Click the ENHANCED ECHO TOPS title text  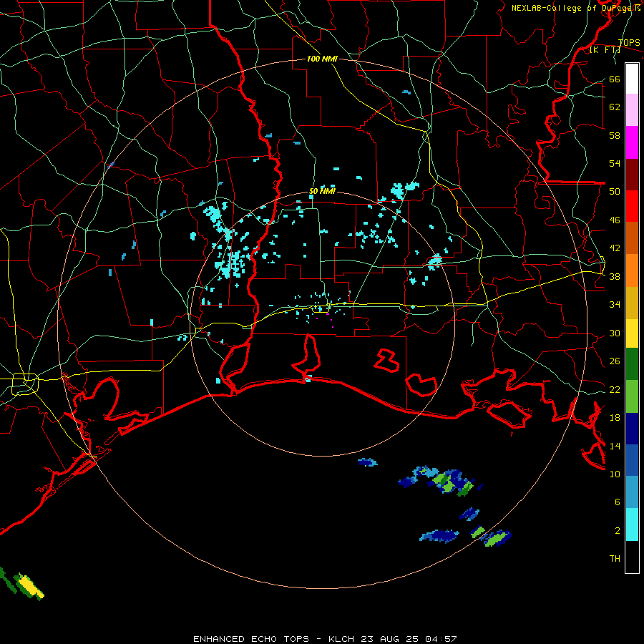click(251, 639)
